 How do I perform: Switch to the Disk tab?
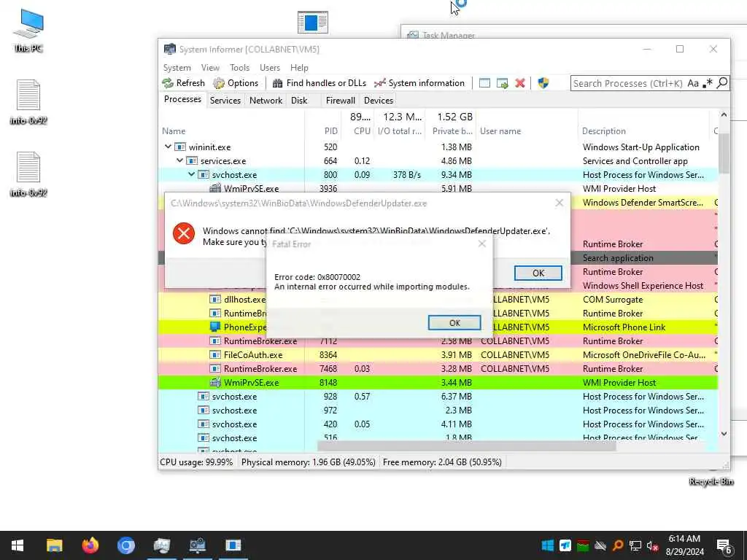pos(299,101)
